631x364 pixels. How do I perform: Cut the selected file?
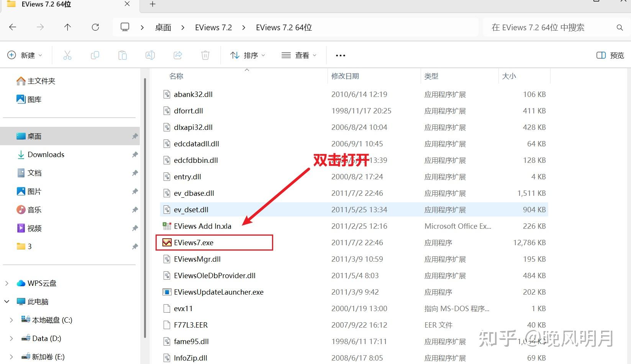[x=67, y=55]
